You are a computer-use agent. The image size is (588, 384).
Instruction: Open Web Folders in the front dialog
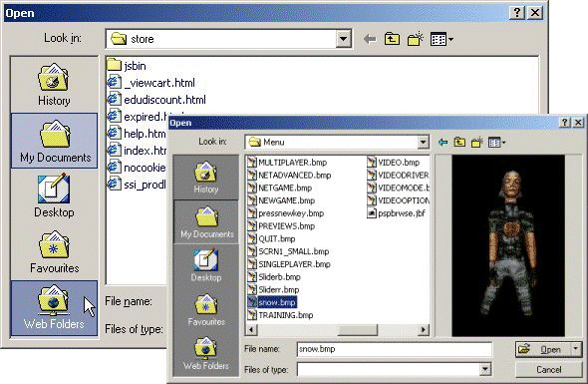[206, 353]
